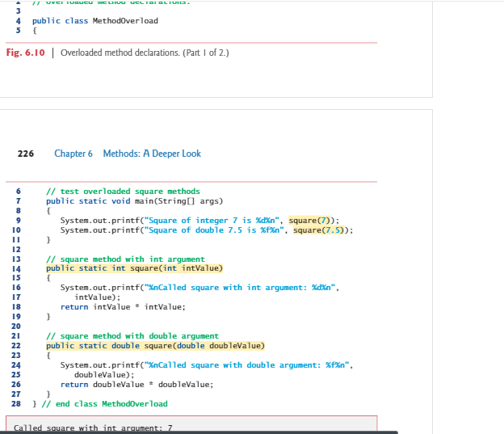Click comment '// end class MethodOverload'
Screen dimensions: 504x434
105,404
